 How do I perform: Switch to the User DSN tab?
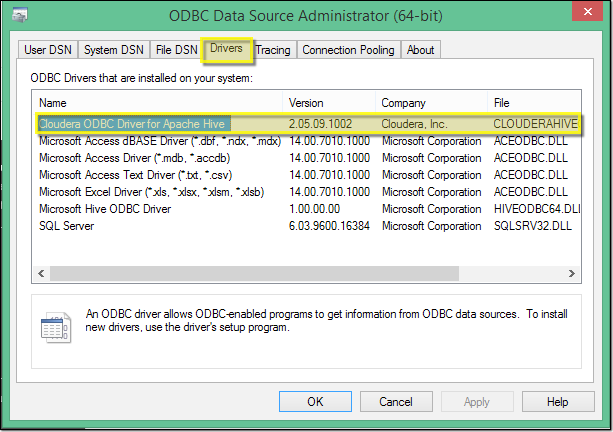(48, 50)
